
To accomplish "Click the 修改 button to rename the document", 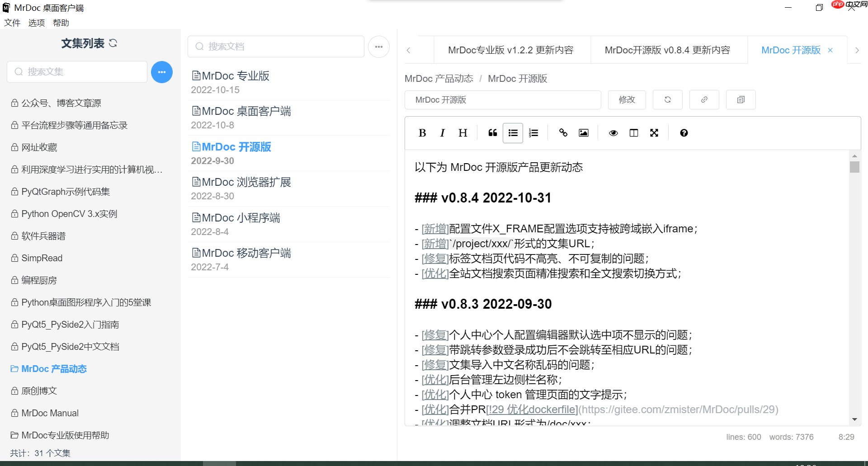I will tap(627, 100).
